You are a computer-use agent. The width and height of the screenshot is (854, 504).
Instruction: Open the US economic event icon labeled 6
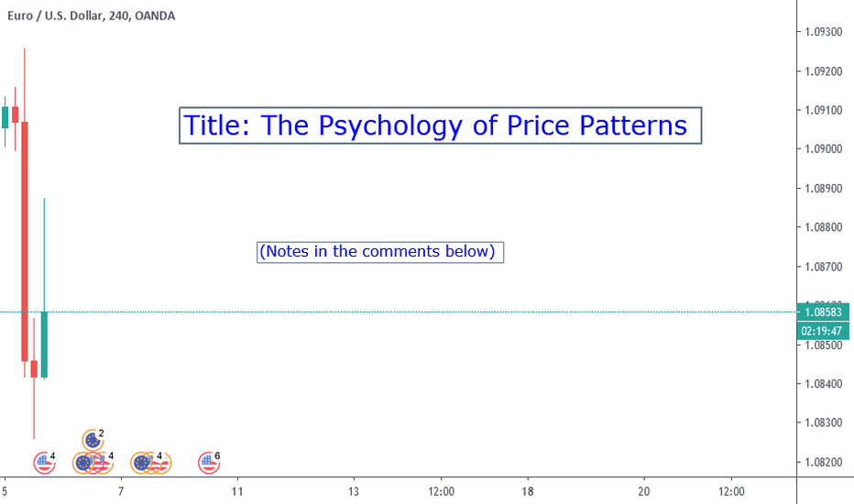[208, 463]
